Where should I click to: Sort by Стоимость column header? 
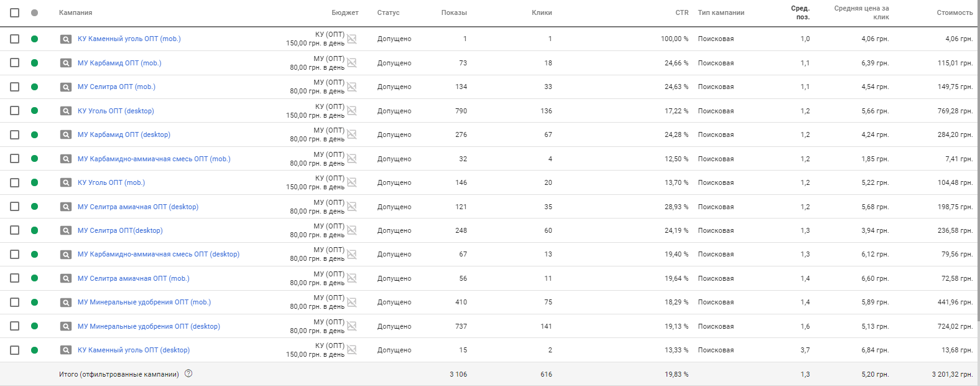[x=955, y=12]
